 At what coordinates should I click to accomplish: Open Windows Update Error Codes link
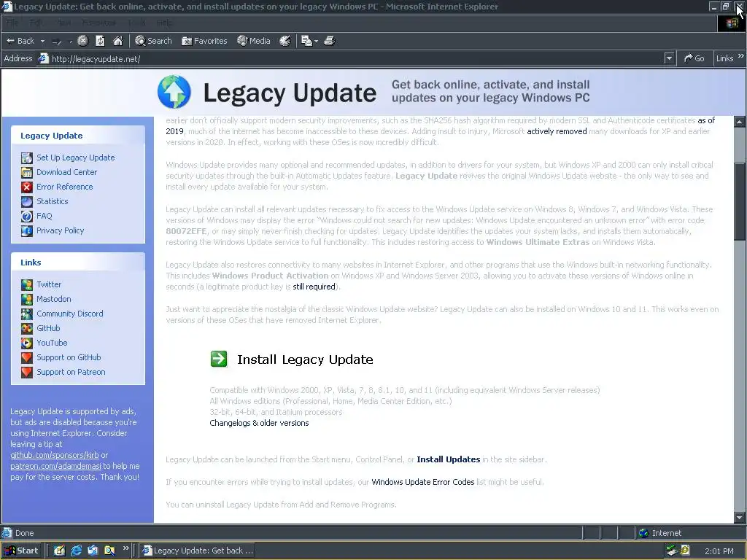point(422,482)
